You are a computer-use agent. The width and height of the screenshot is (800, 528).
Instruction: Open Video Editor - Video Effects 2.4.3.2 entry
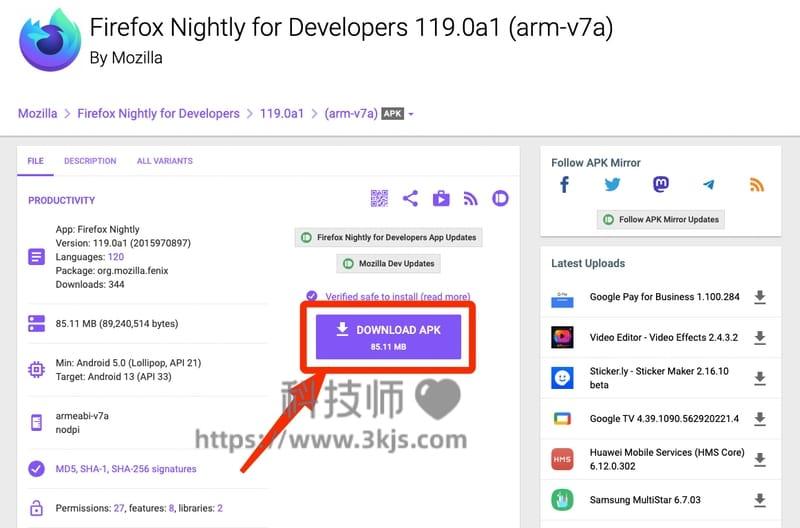pyautogui.click(x=664, y=337)
